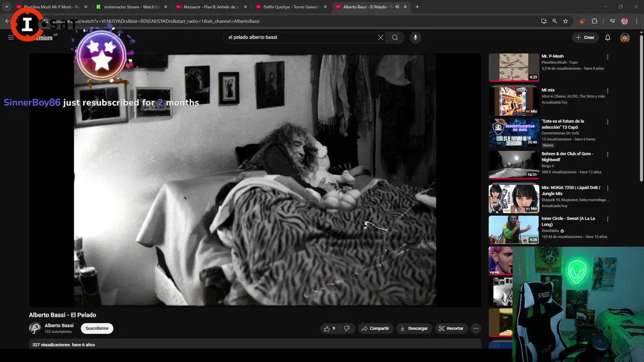
Task: Click the title "Bohren & der Club of Gore - Nightwolf"
Action: (x=567, y=156)
